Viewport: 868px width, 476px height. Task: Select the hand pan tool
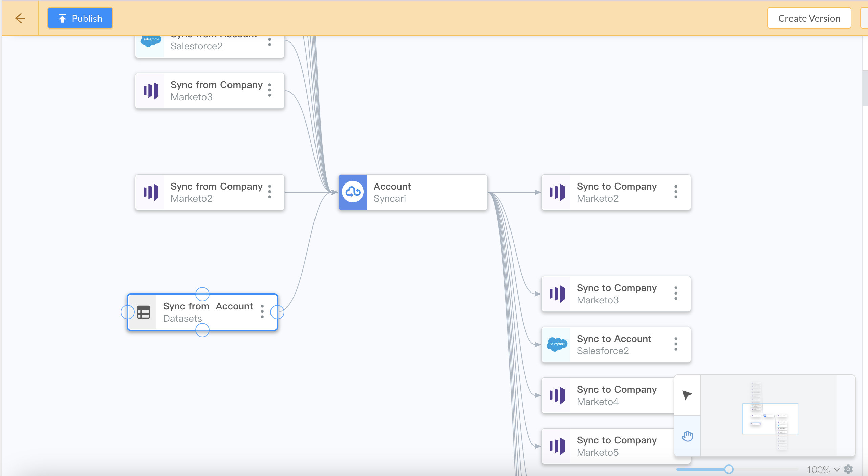coord(687,436)
